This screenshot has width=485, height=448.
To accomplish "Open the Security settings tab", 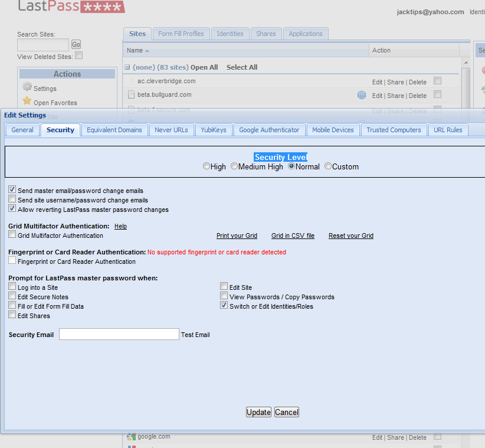I will (x=60, y=130).
